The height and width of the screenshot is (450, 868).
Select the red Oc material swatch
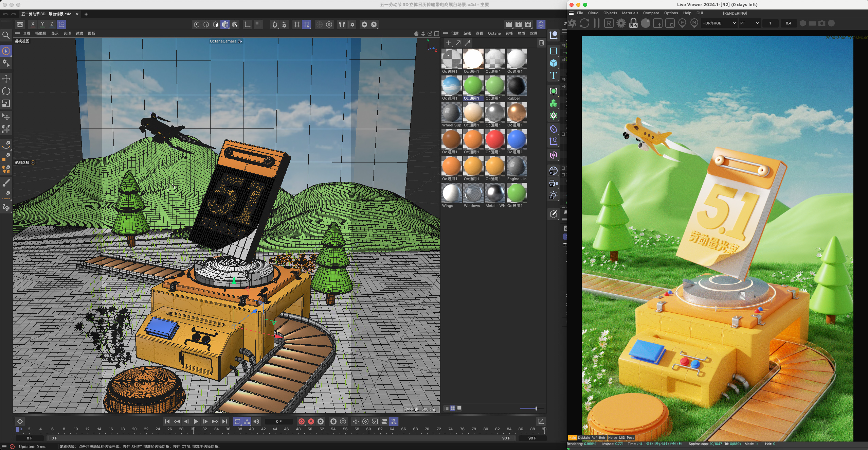pyautogui.click(x=494, y=139)
